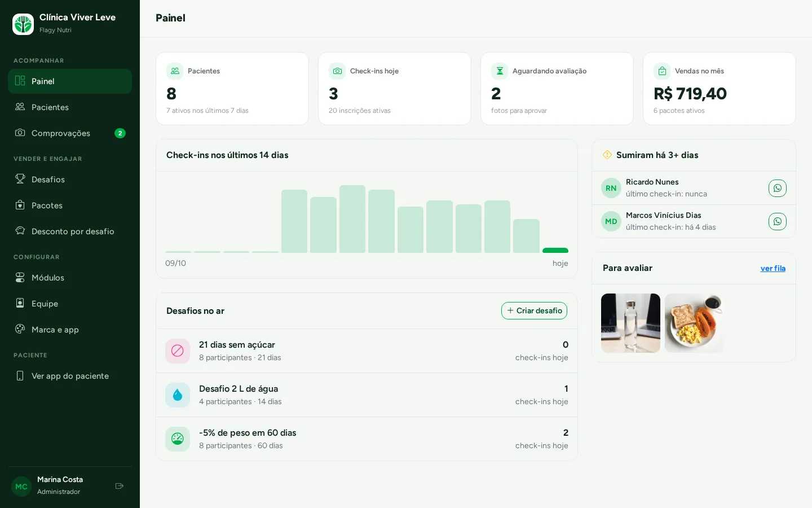Screen dimensions: 812x508
Task: Open WhatsApp chat for Marcos Vinícius Dias
Action: click(x=777, y=221)
